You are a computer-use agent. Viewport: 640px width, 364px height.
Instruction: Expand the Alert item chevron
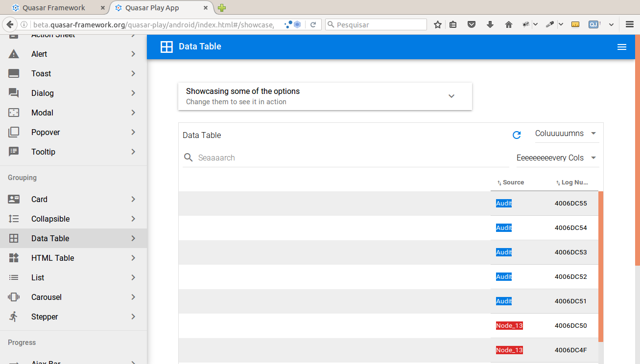pyautogui.click(x=133, y=54)
